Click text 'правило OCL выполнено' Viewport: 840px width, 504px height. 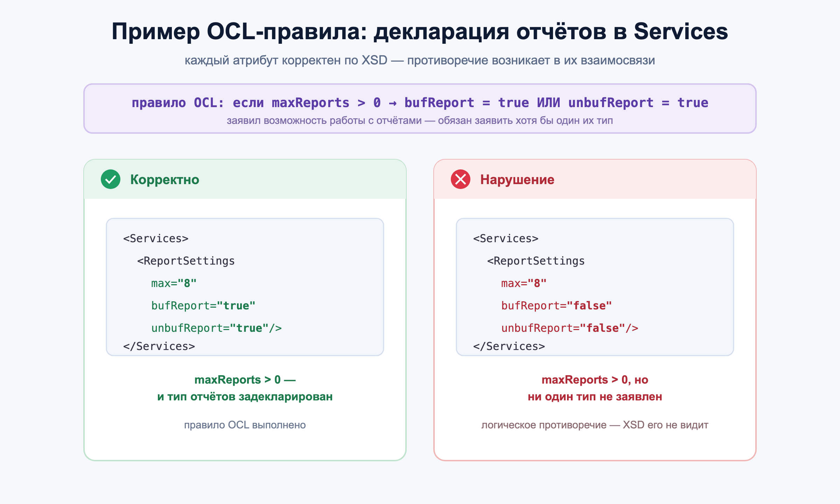[245, 425]
